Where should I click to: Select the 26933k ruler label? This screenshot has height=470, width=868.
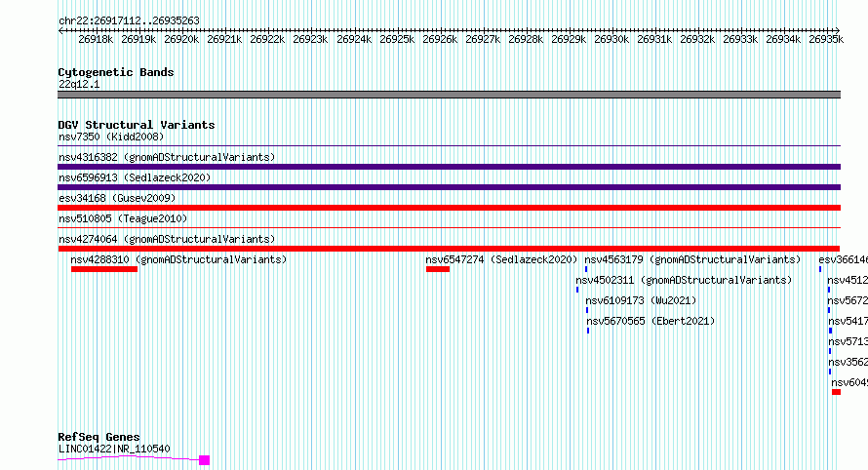(740, 39)
